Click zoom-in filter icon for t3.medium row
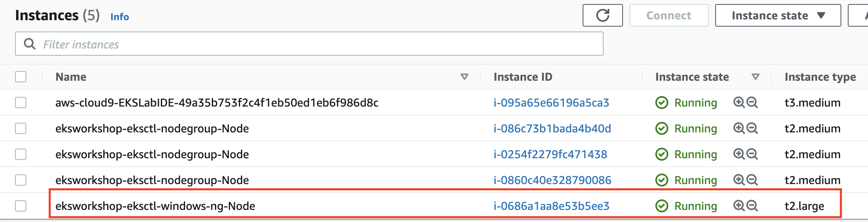 (x=739, y=103)
